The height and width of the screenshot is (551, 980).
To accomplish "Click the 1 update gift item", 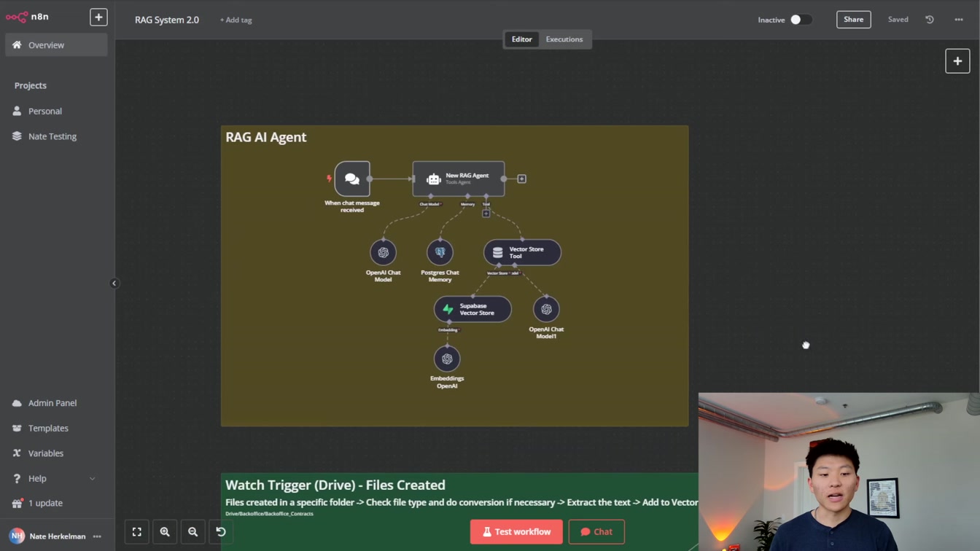I will [x=56, y=504].
